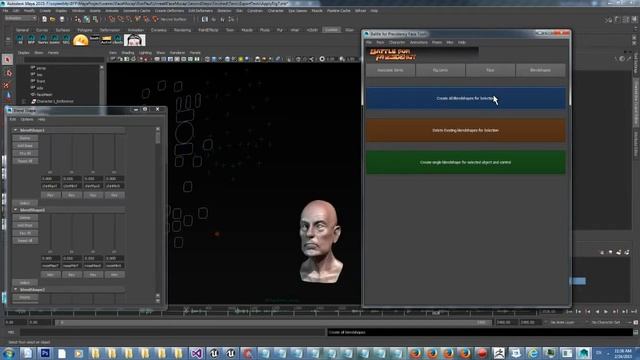Click last target slider in blendShape1
This screenshot has width=640, height=360.
pyautogui.click(x=114, y=154)
